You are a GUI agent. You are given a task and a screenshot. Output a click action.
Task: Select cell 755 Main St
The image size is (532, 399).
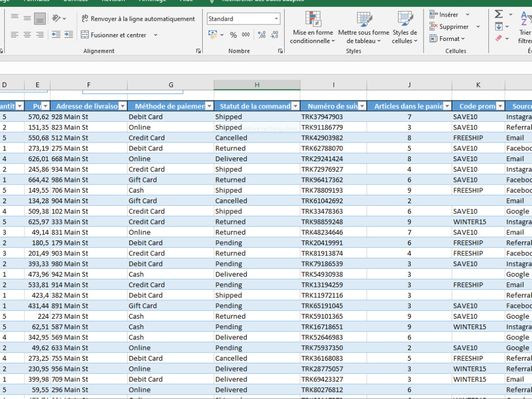coord(89,358)
